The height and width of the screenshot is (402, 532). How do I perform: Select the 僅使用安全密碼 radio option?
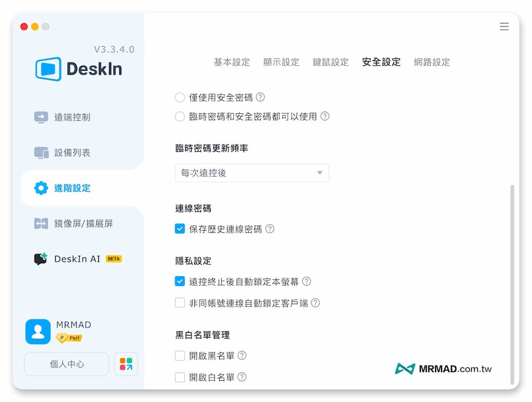pos(180,97)
